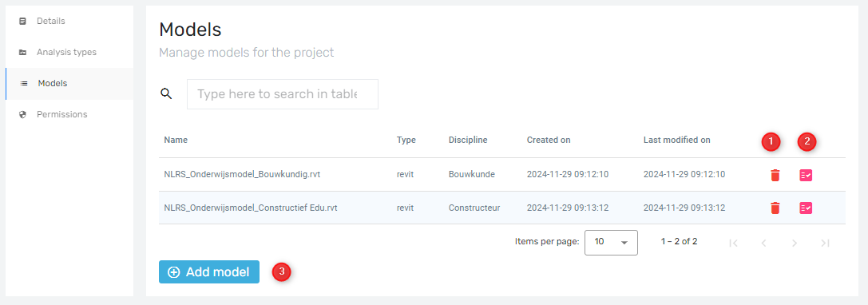Select Models in the sidebar
The height and width of the screenshot is (305, 868).
69,84
